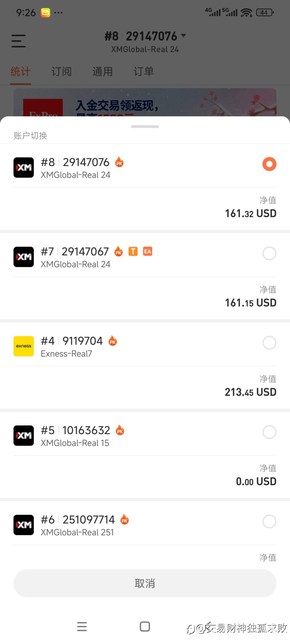290x644 pixels.
Task: Select radio button for account #5 10163632
Action: pos(269,432)
